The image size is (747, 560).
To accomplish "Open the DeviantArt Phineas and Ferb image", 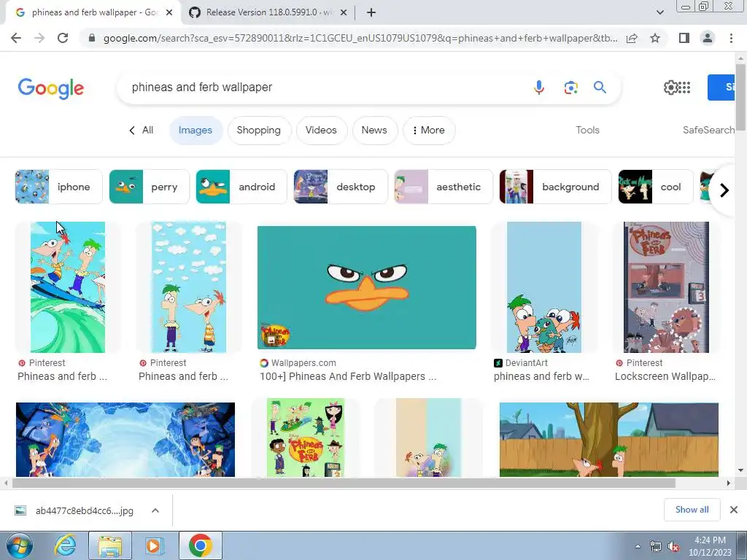I will (x=544, y=287).
